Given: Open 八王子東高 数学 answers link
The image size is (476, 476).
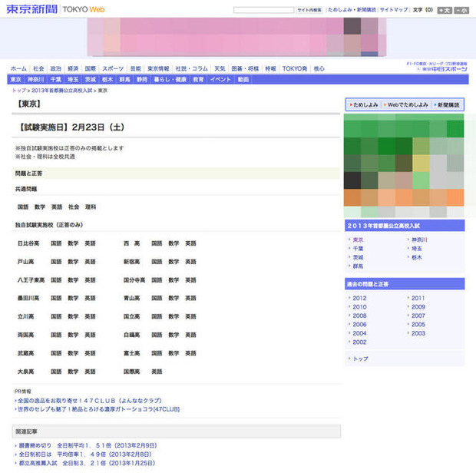Looking at the screenshot, I should pyautogui.click(x=73, y=280).
